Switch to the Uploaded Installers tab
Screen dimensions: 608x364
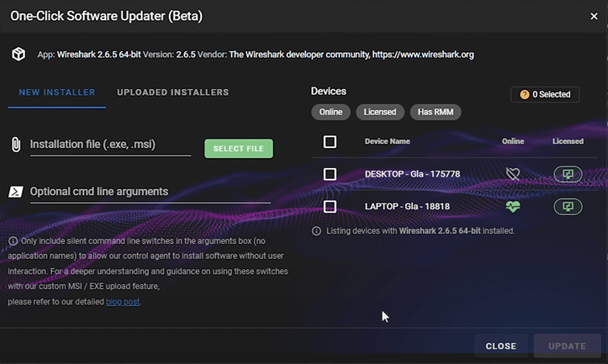173,93
